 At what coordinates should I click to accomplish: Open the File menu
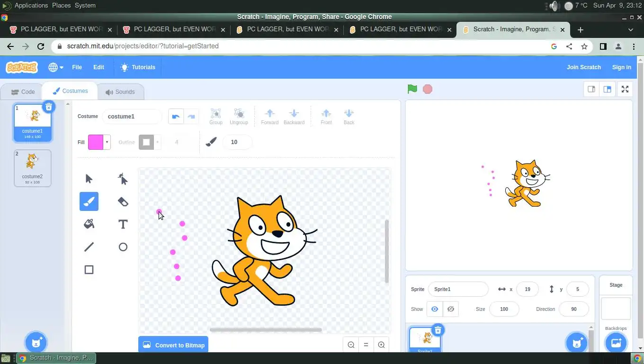77,67
